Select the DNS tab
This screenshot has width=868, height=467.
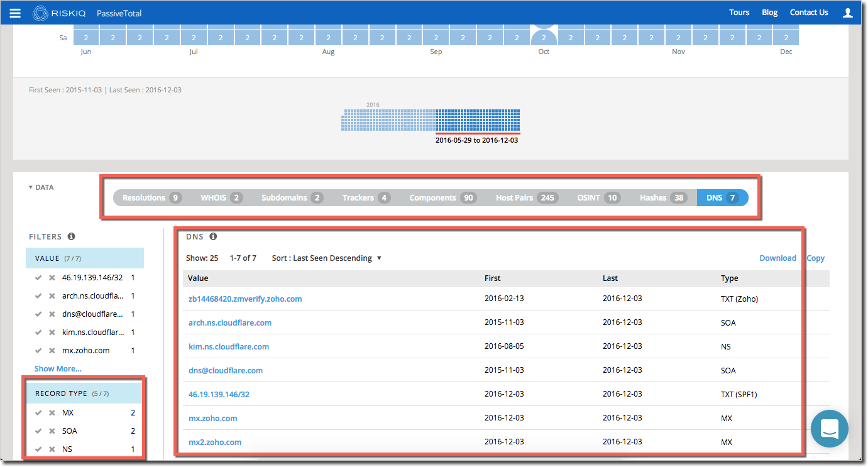722,197
